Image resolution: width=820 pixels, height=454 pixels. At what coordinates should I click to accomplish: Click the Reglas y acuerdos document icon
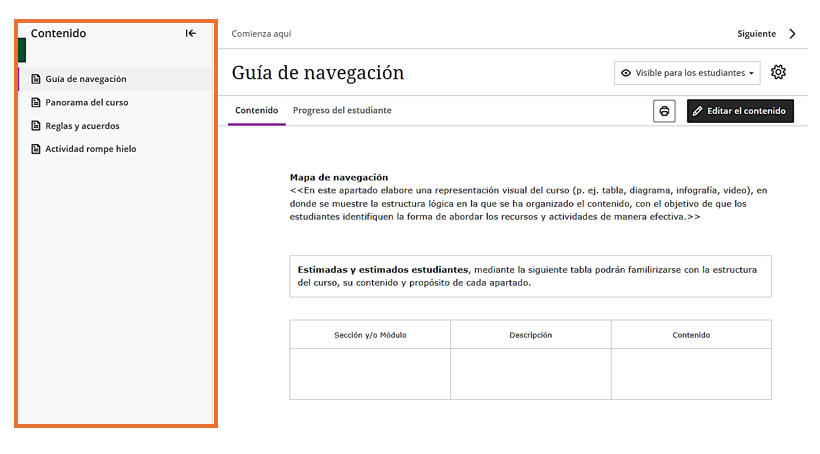coord(36,126)
